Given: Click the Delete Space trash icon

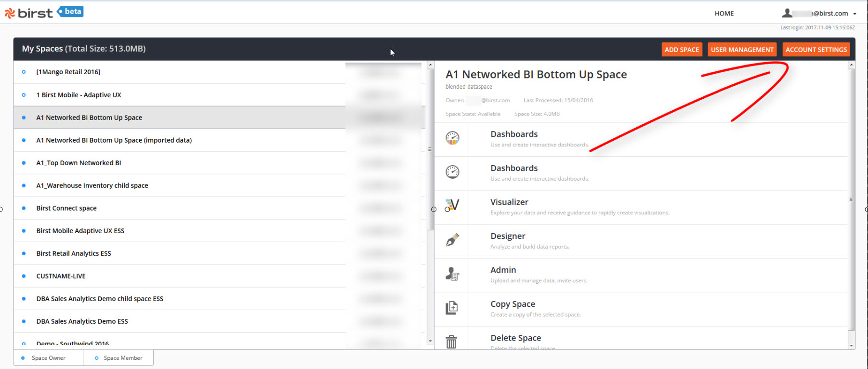Looking at the screenshot, I should pyautogui.click(x=451, y=342).
